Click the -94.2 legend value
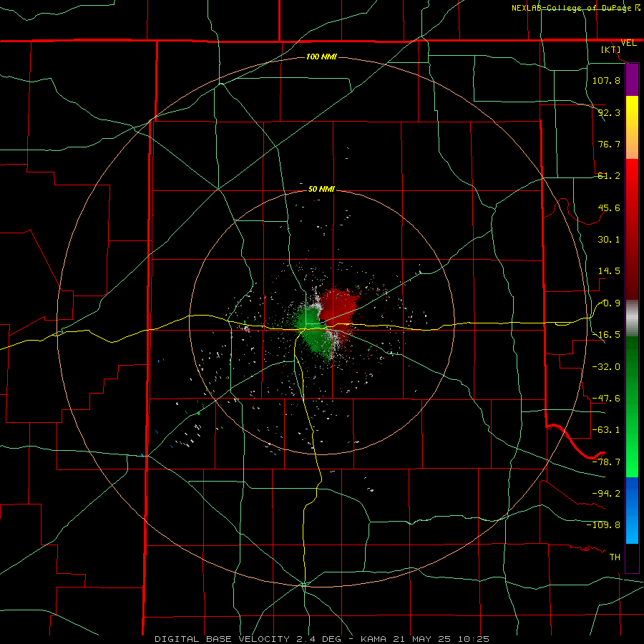This screenshot has width=644, height=644. 606,493
